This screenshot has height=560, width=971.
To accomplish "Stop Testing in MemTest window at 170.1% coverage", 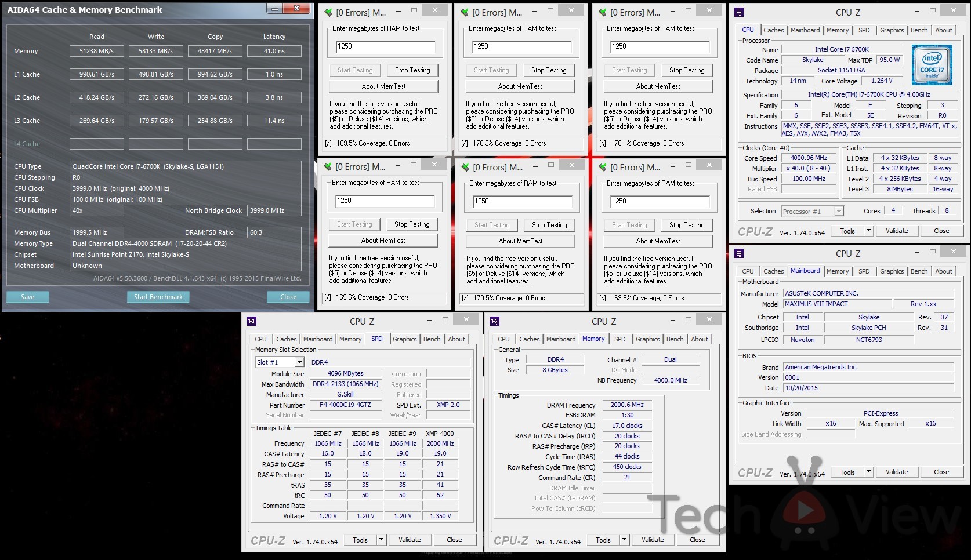I will [687, 70].
